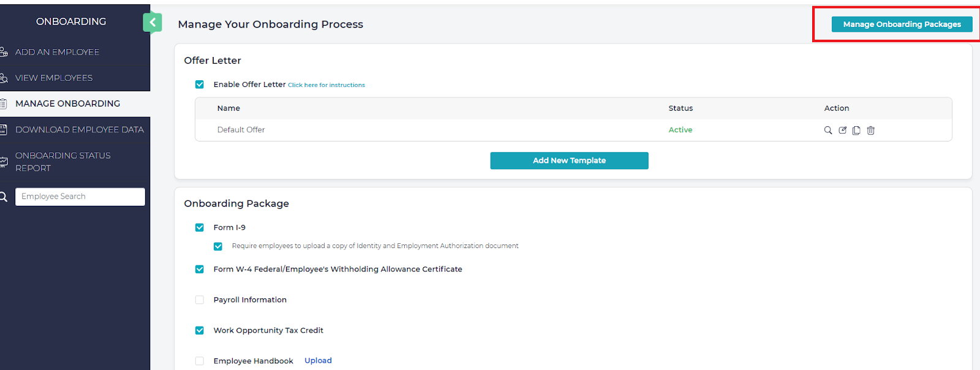The image size is (980, 370).
Task: Click the Employee Search magnifier icon
Action: (4, 197)
